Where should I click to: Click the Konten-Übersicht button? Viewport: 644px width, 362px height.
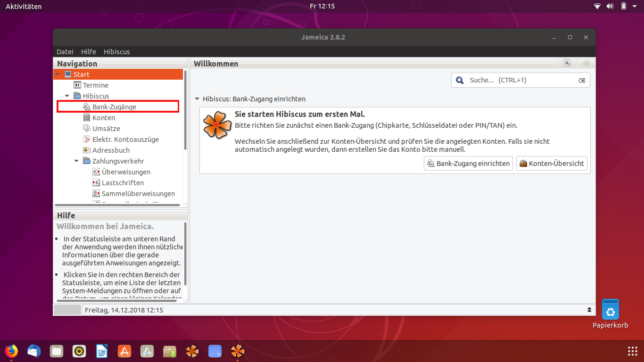coord(552,164)
